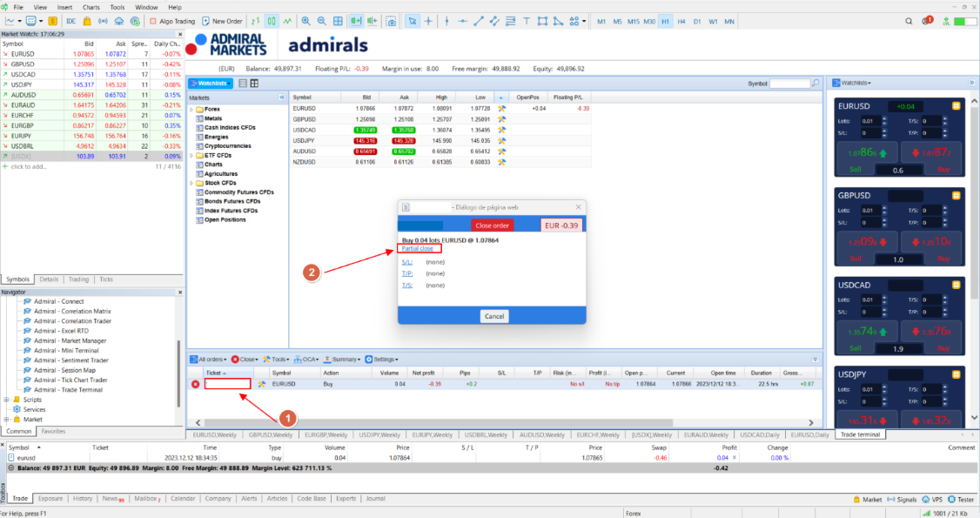Switch to Trading tab in Market Watch
This screenshot has height=518, width=980.
tap(78, 279)
